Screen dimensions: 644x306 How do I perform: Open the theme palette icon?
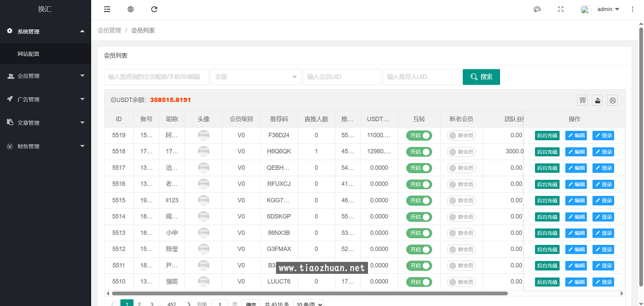tap(537, 9)
